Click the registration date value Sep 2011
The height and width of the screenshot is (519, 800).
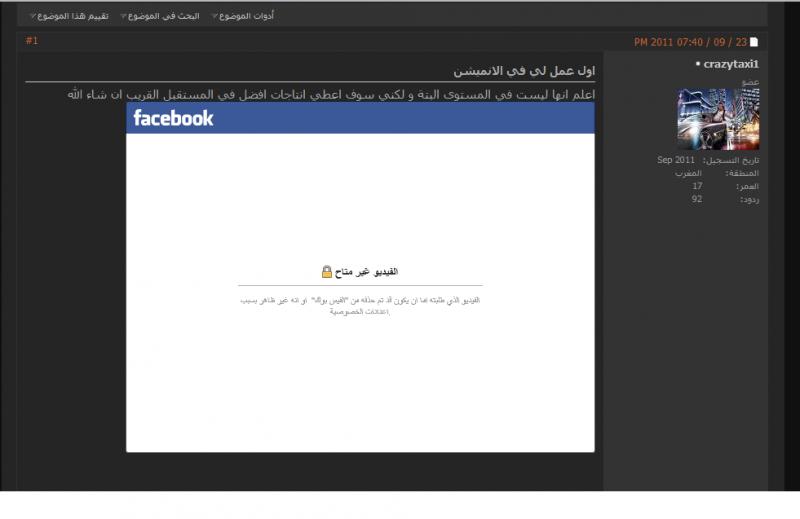(676, 160)
